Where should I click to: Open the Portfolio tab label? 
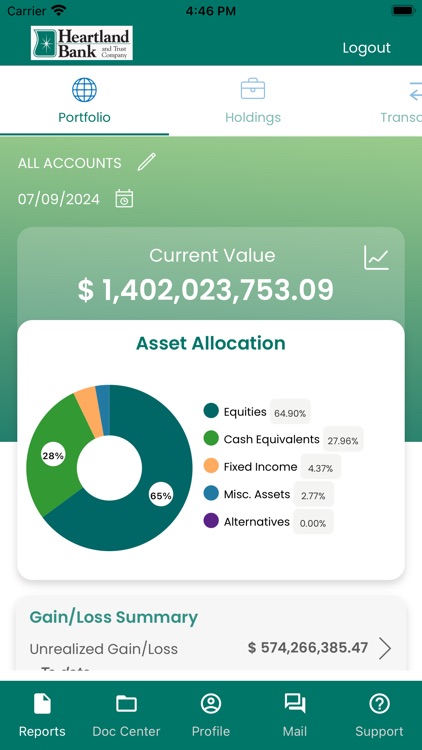pyautogui.click(x=84, y=117)
